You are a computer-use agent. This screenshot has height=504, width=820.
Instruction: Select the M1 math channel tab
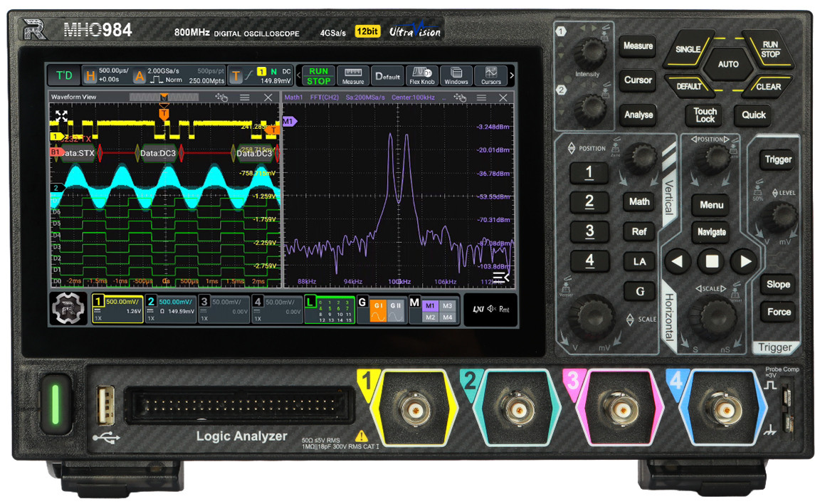pyautogui.click(x=429, y=305)
